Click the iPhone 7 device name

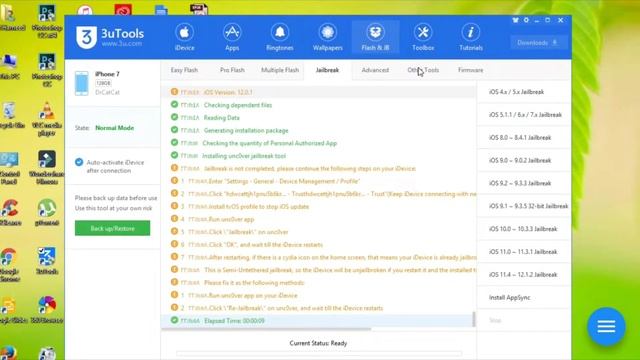point(107,74)
